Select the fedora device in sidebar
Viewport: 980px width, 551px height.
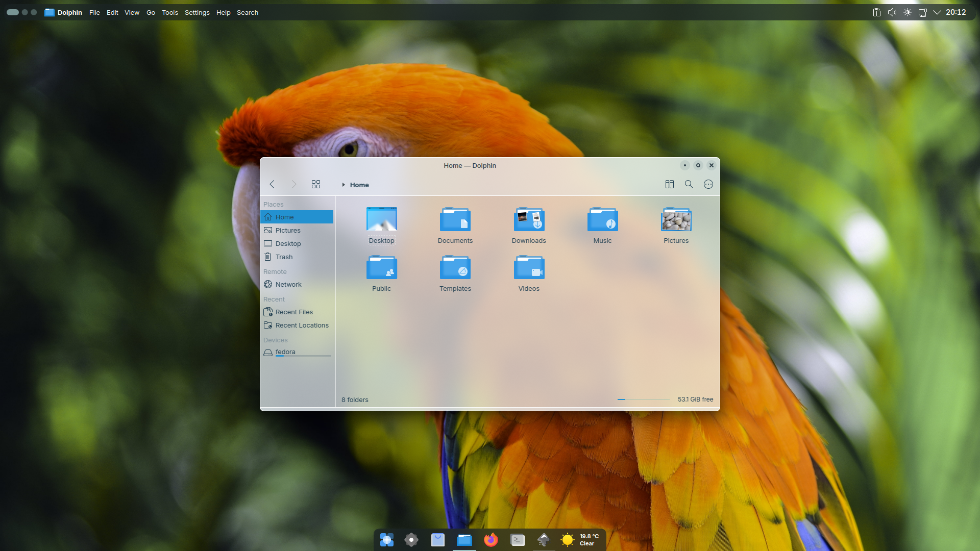click(x=297, y=352)
